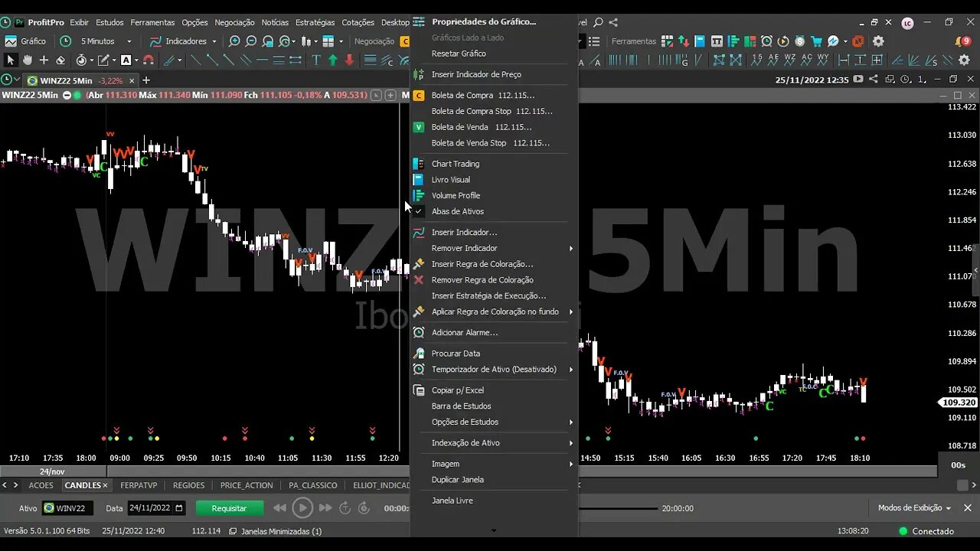980x551 pixels.
Task: Click the search magnifier in the menu bar
Action: click(x=598, y=22)
